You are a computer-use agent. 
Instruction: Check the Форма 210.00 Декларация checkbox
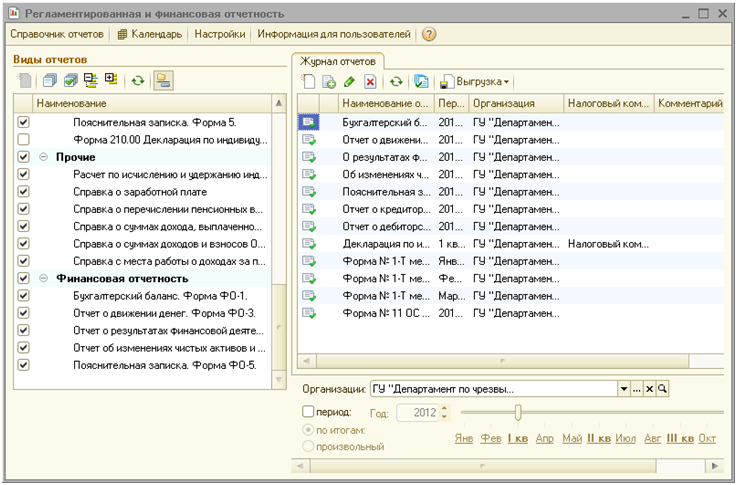click(x=24, y=139)
